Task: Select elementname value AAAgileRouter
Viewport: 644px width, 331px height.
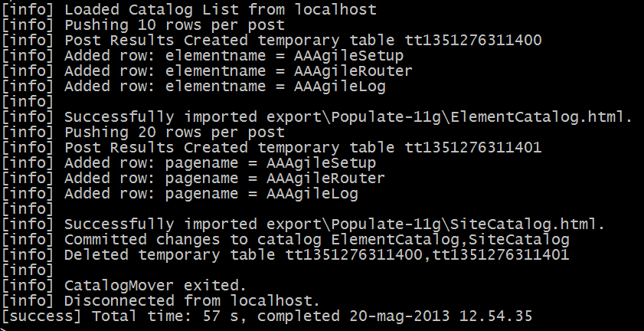Action: 353,70
